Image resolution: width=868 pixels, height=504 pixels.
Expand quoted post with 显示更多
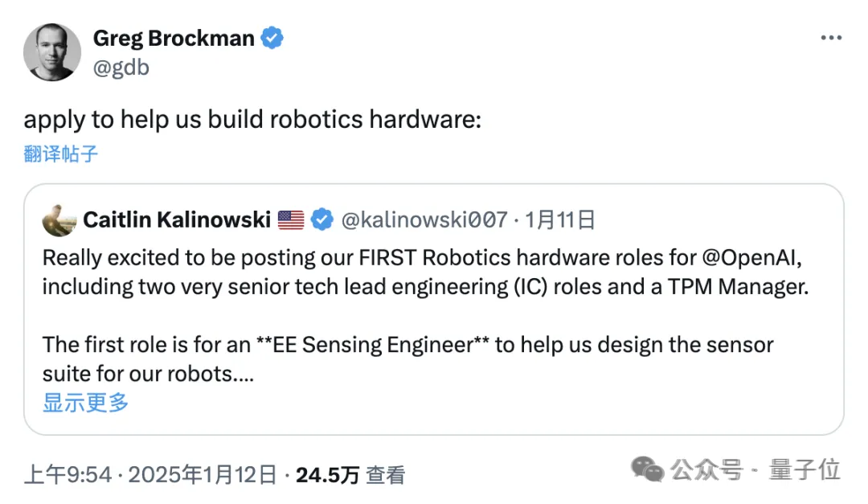click(85, 402)
